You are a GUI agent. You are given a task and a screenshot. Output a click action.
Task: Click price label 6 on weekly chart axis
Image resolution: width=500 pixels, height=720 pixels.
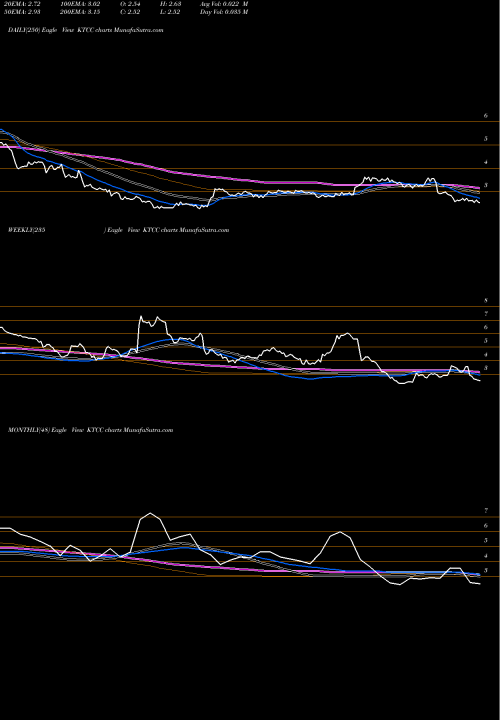pyautogui.click(x=486, y=327)
